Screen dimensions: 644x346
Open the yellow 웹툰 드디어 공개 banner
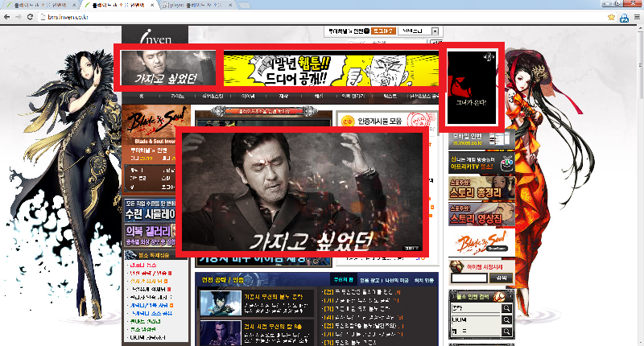(331, 71)
